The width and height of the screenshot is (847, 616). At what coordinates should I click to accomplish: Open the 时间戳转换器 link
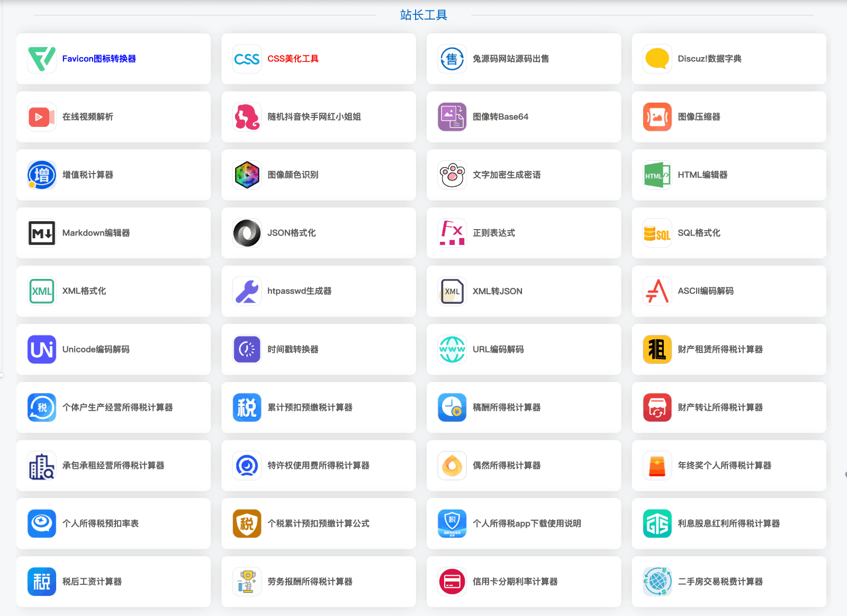tap(293, 349)
